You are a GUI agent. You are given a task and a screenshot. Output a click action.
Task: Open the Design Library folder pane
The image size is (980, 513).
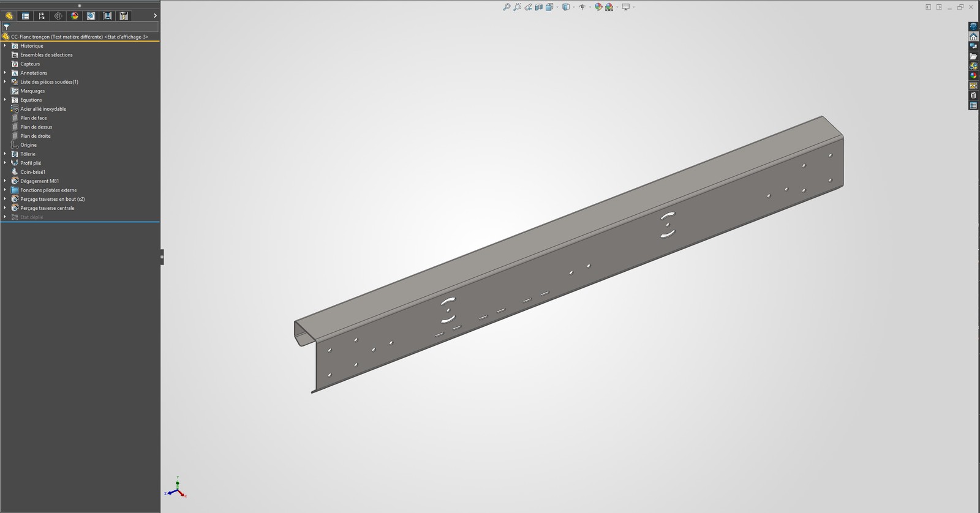pos(973,56)
